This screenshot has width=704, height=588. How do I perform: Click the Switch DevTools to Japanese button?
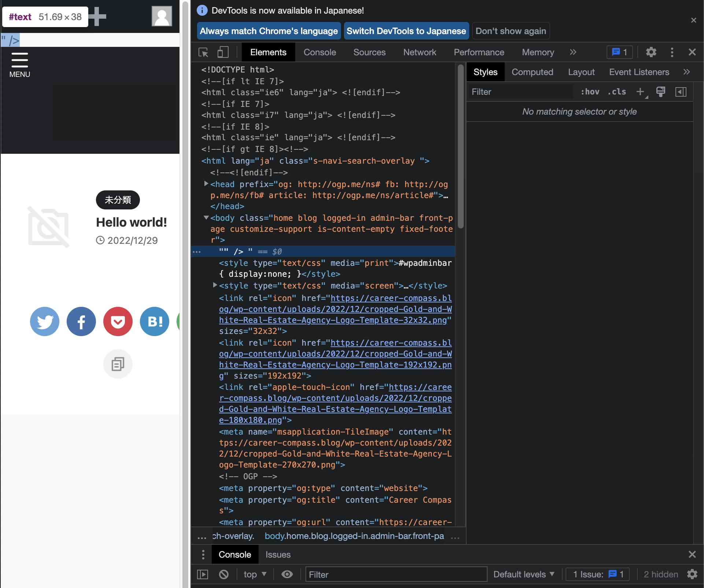(x=406, y=31)
